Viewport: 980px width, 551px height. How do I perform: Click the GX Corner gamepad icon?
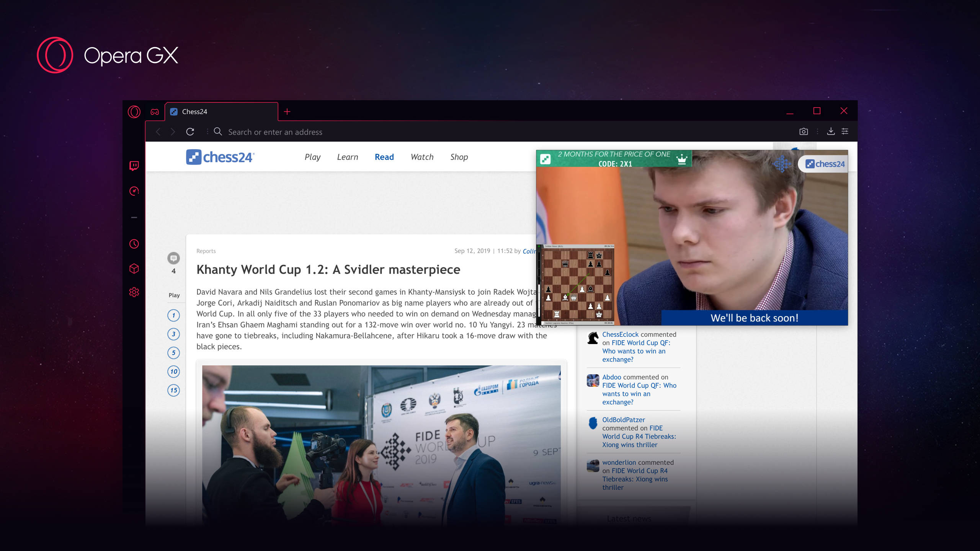pyautogui.click(x=155, y=112)
